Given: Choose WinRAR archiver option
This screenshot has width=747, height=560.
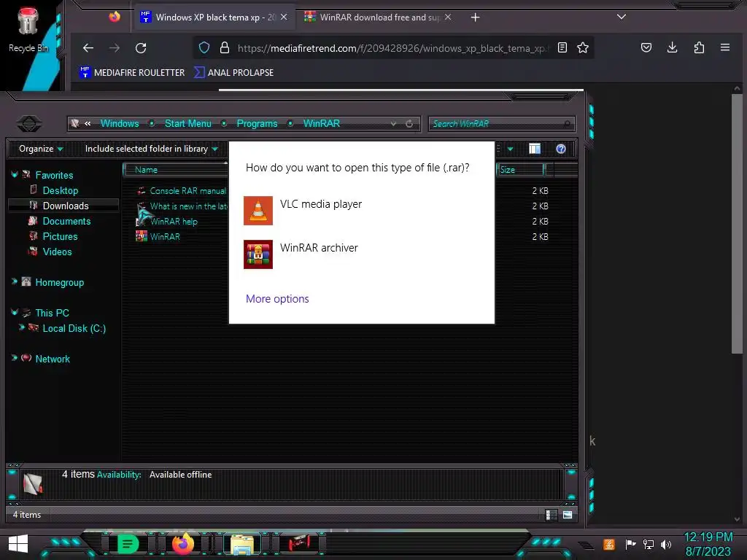Looking at the screenshot, I should (x=362, y=254).
